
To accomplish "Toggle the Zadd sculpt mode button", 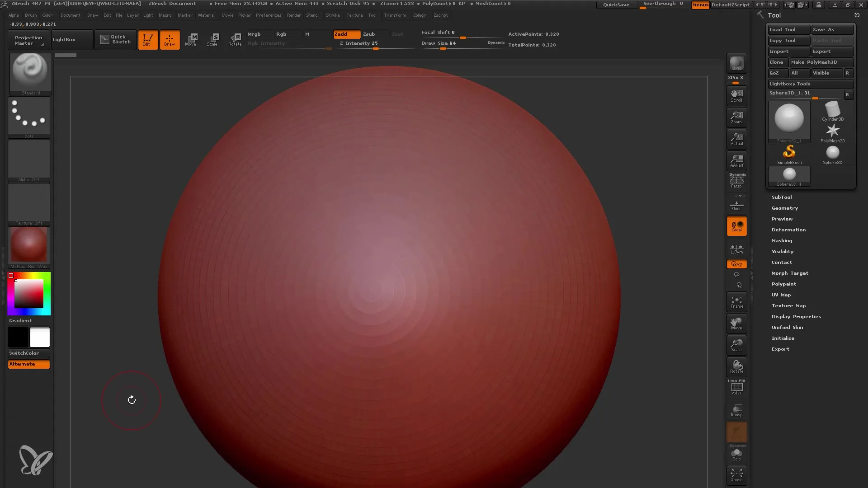I will [x=345, y=34].
